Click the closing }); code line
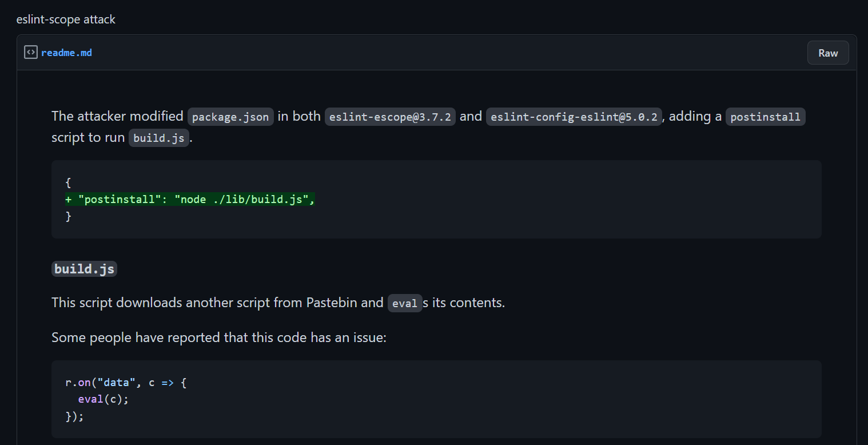Viewport: 868px width, 445px height. pyautogui.click(x=75, y=416)
